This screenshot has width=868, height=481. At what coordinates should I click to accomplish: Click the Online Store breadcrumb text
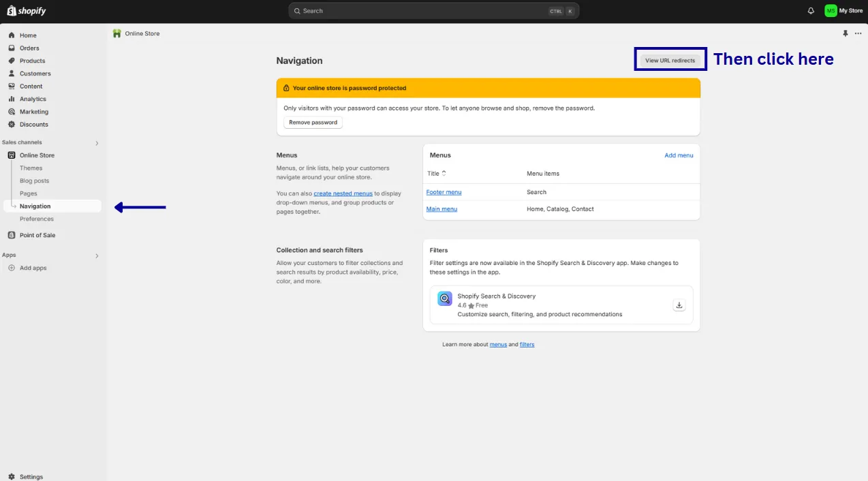click(x=142, y=33)
